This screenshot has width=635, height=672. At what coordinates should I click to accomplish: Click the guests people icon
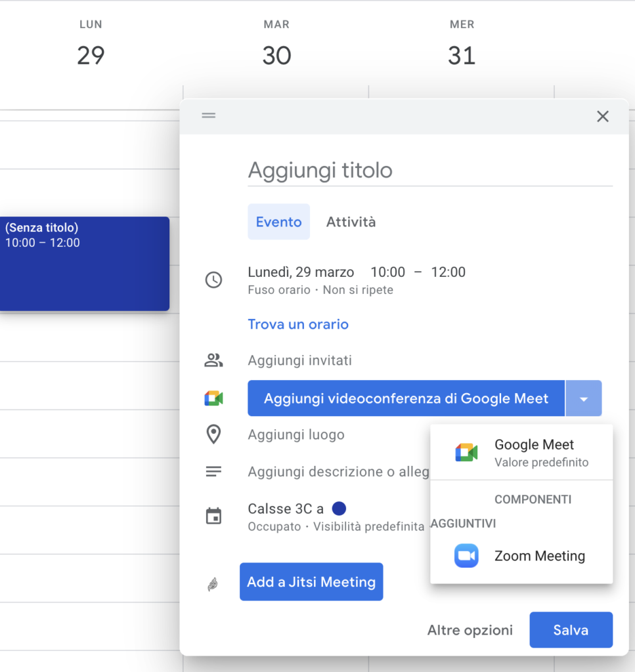click(213, 360)
